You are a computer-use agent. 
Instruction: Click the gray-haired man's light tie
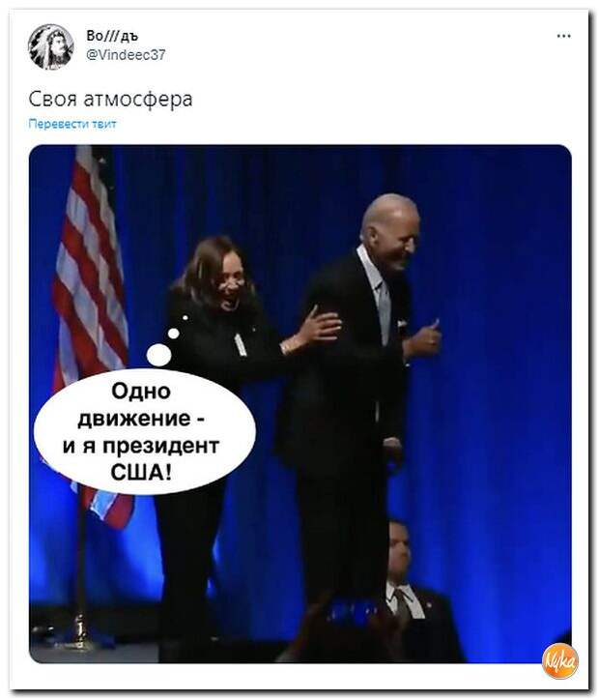pos(384,312)
